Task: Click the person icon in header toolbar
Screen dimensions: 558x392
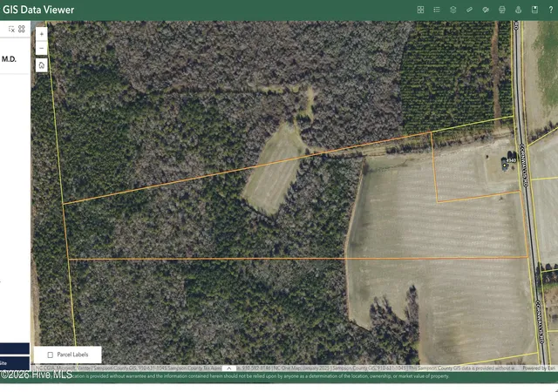Action: 518,10
